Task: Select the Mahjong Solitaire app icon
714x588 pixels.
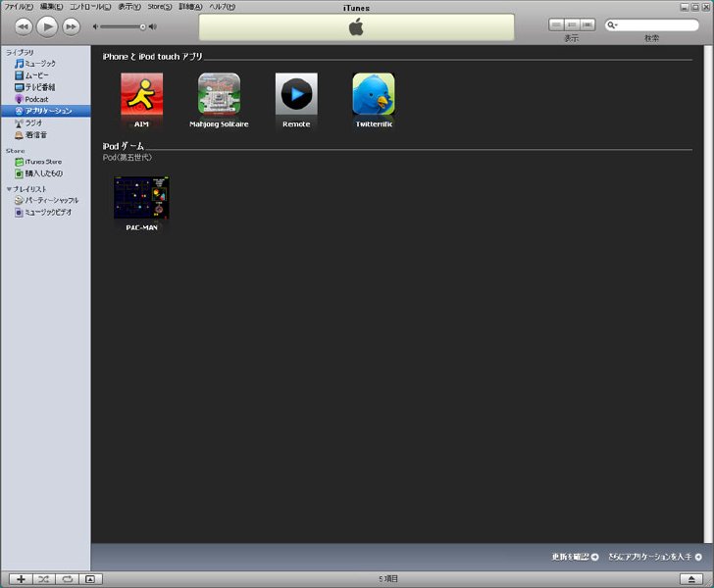Action: tap(219, 94)
